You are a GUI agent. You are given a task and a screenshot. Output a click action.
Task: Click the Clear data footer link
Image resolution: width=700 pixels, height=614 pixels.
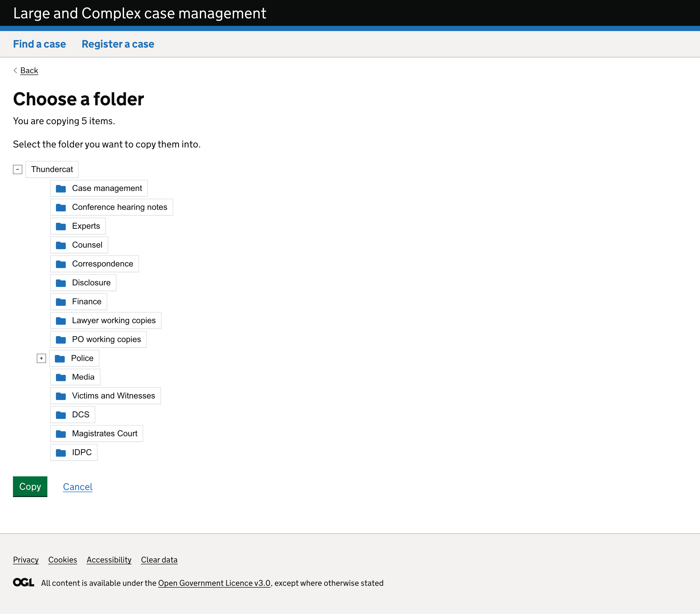point(159,560)
